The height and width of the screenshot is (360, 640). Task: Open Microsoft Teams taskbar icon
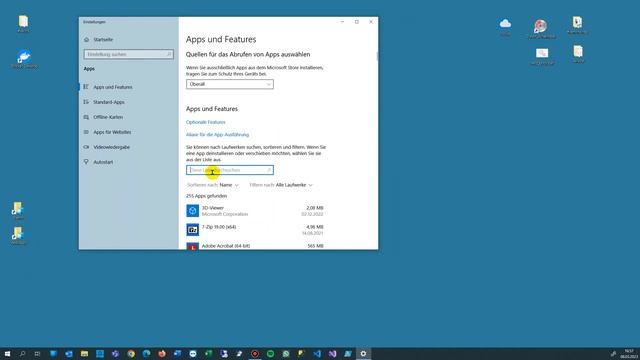(116, 353)
